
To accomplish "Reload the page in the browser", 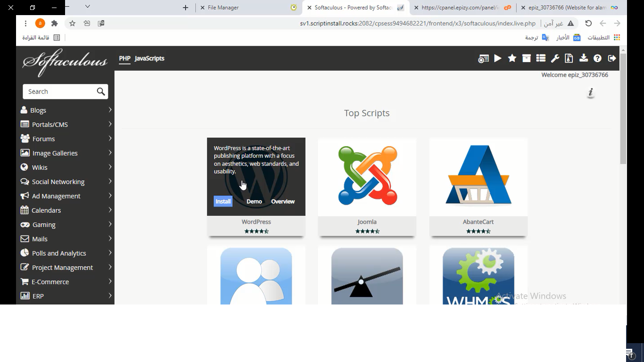I will click(x=588, y=23).
